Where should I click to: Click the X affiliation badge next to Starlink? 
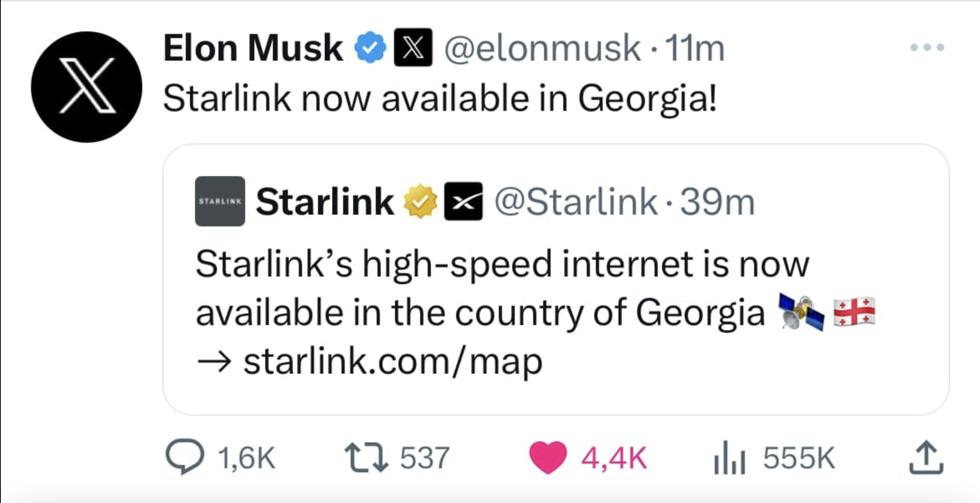[x=463, y=201]
